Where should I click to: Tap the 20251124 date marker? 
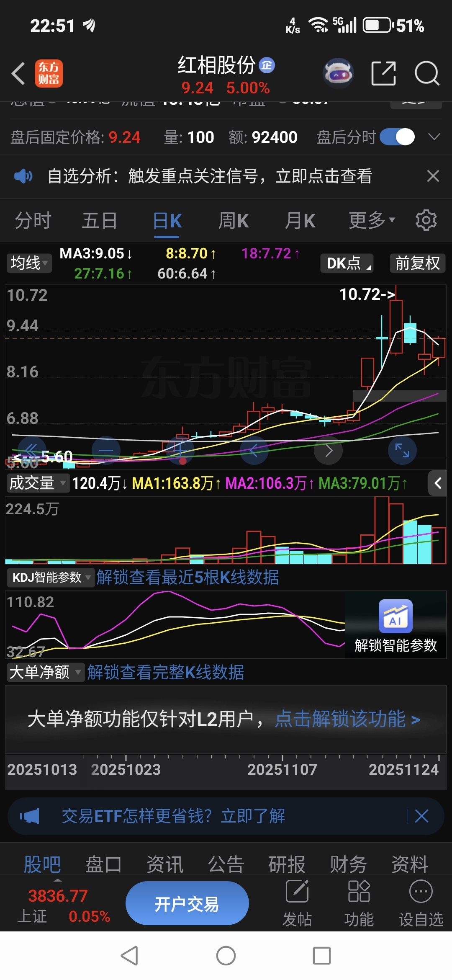click(404, 769)
